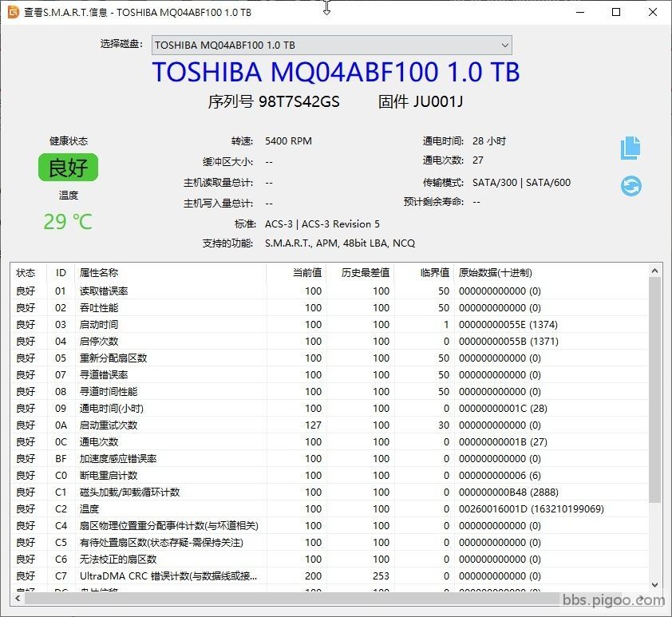Close the S.M.A.R.T. window

coord(653,12)
